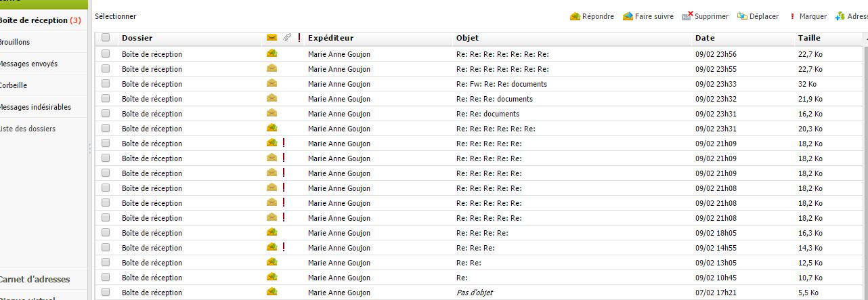
Task: Click the Marquer red exclamation icon
Action: coord(792,16)
